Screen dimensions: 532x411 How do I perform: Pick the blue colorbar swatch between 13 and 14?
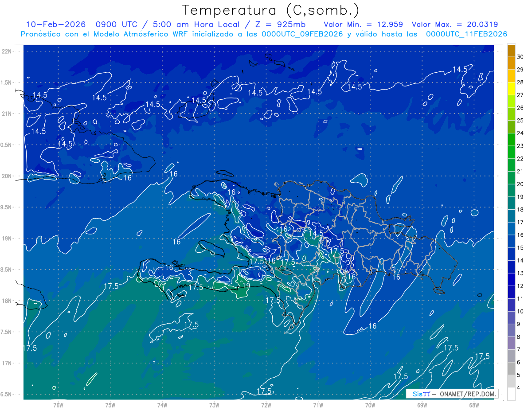[511, 266]
